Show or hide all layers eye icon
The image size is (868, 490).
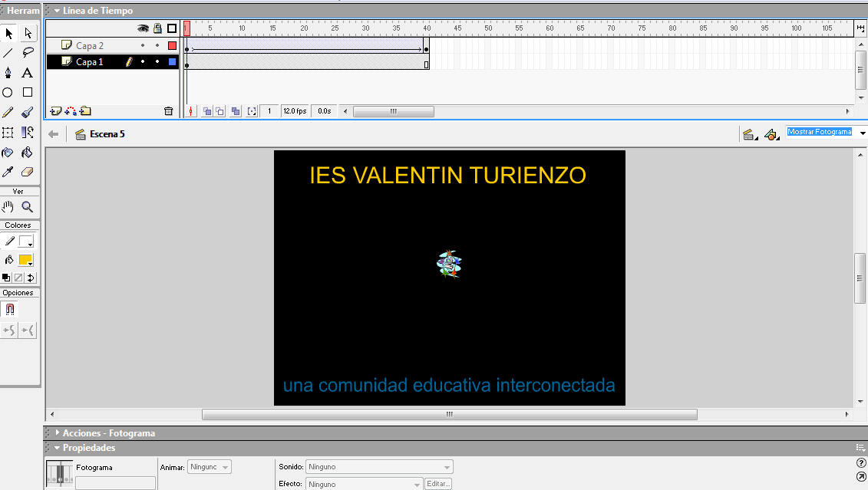click(x=143, y=28)
